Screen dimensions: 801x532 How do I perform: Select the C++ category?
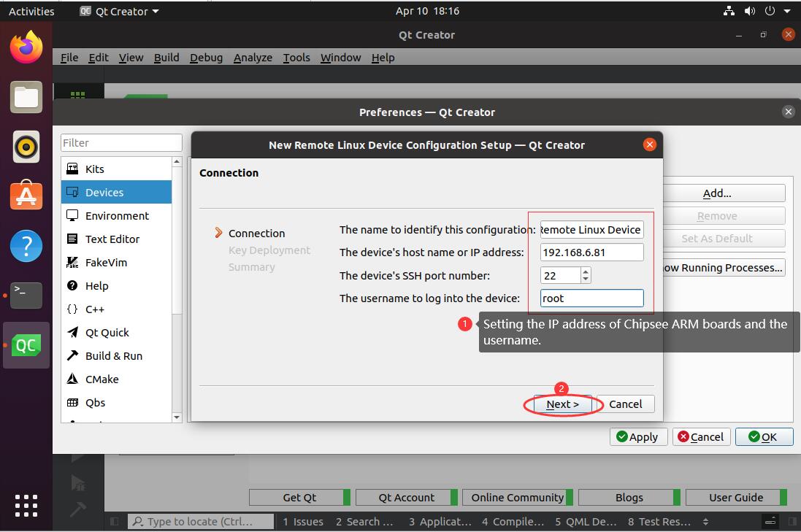[117, 309]
